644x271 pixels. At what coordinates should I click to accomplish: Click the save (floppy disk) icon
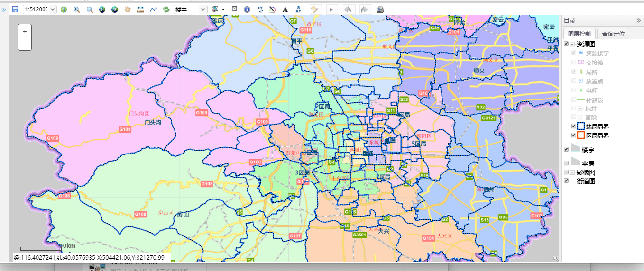click(x=15, y=9)
